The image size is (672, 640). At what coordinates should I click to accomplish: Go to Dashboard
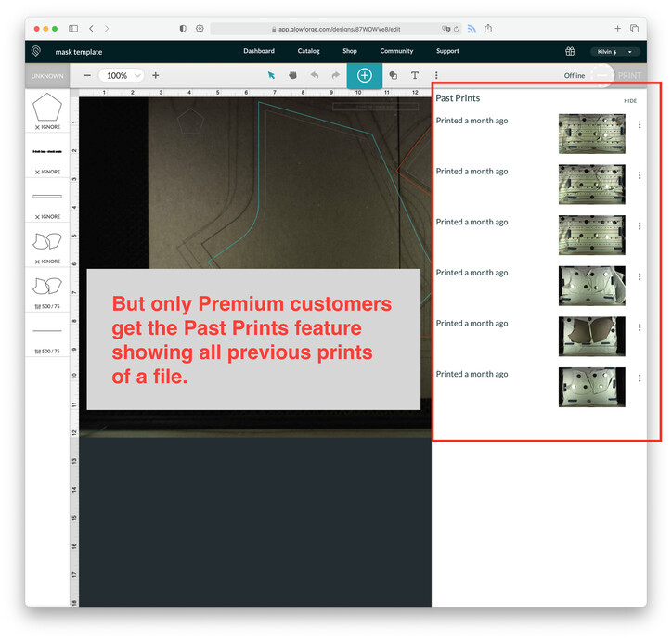pos(259,51)
